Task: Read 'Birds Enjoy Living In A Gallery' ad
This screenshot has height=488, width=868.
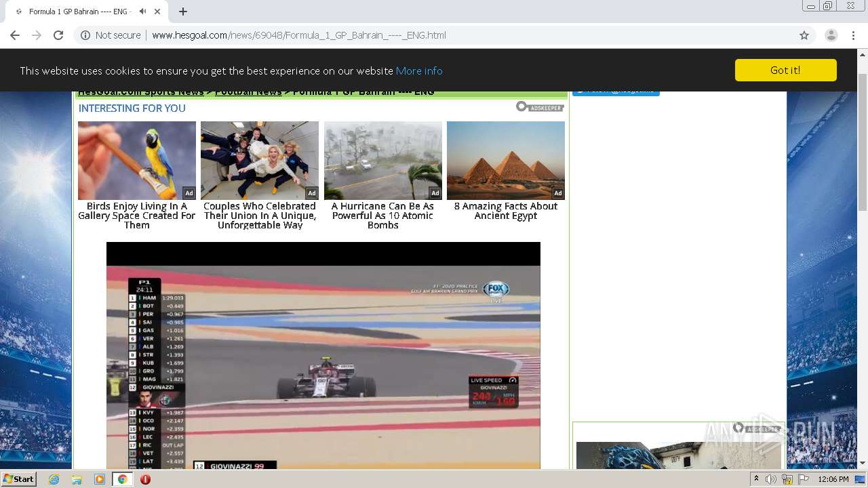Action: coord(137,216)
